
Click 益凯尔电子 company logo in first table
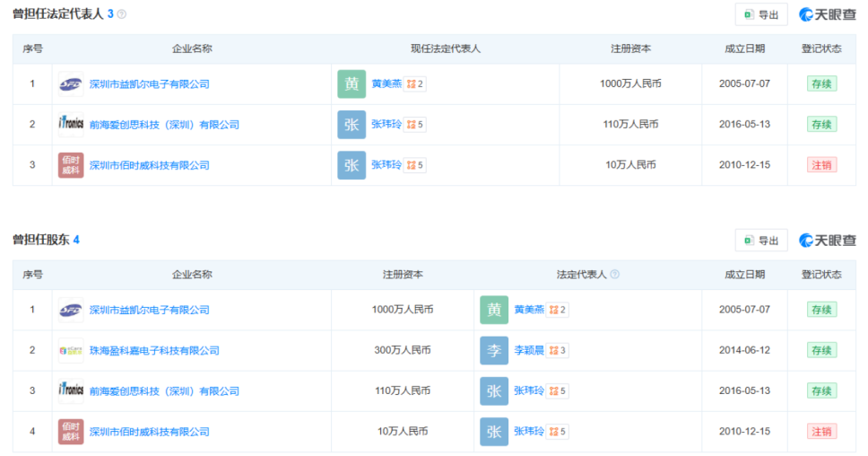(x=71, y=84)
